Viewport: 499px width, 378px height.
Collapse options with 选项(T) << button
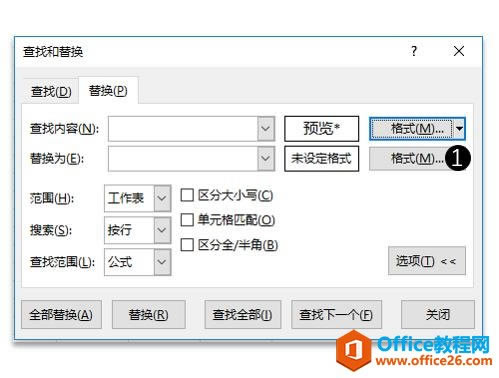pyautogui.click(x=427, y=261)
